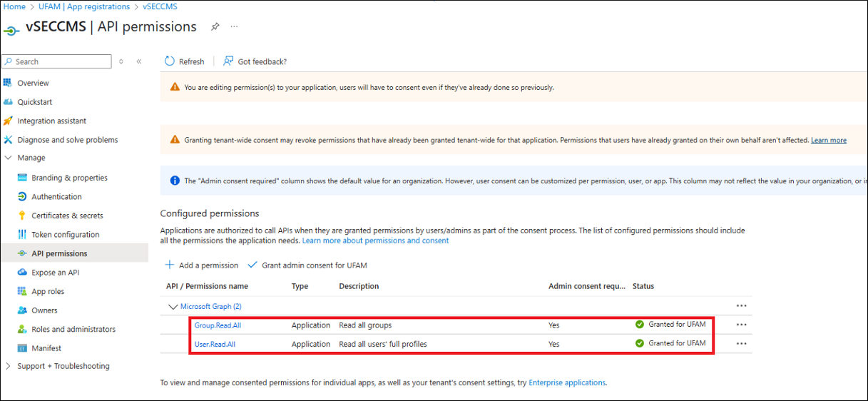Viewport: 868px width, 401px height.
Task: Click the Token configuration bars icon
Action: click(x=22, y=235)
